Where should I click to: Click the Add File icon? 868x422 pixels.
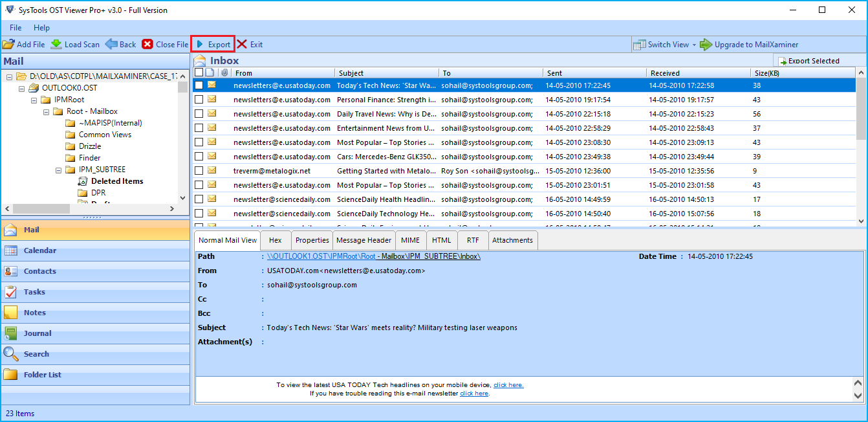pos(24,44)
